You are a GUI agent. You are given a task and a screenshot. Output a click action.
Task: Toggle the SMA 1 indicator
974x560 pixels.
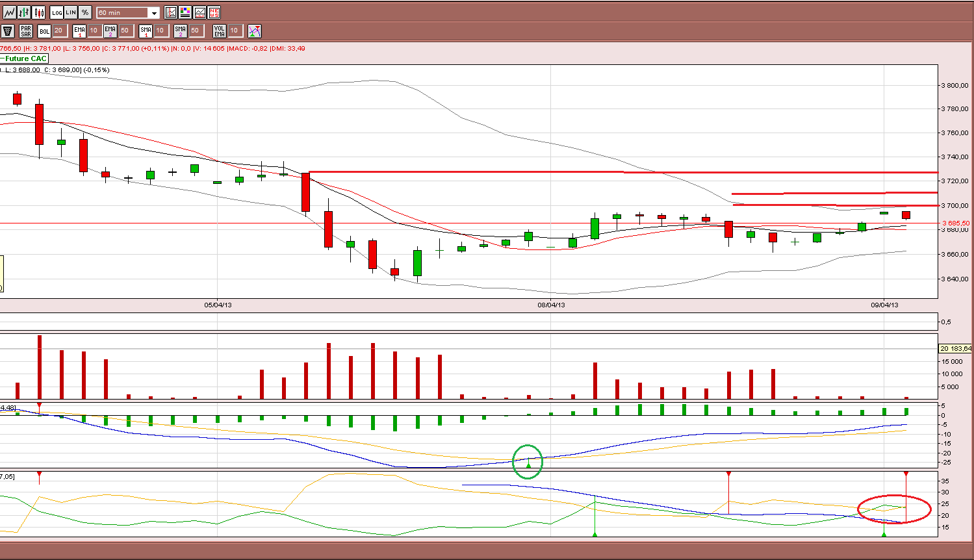click(146, 31)
